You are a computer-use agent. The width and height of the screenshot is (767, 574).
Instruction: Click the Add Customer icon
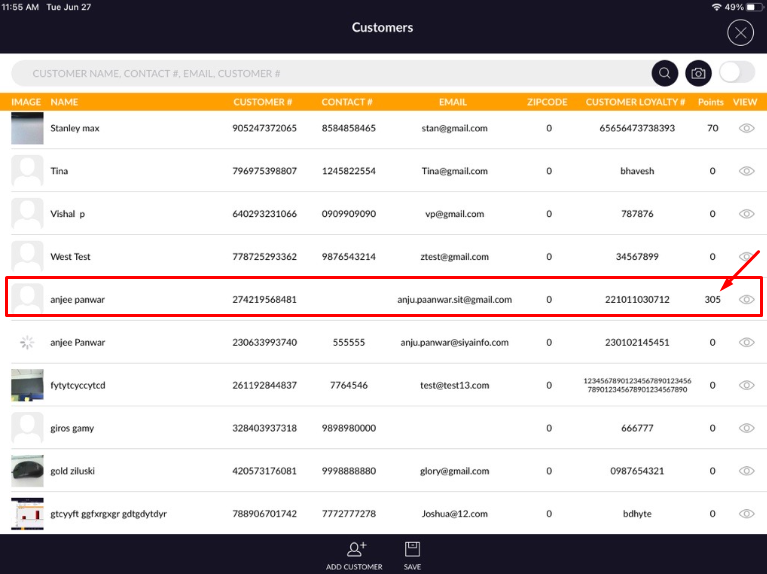(x=355, y=549)
